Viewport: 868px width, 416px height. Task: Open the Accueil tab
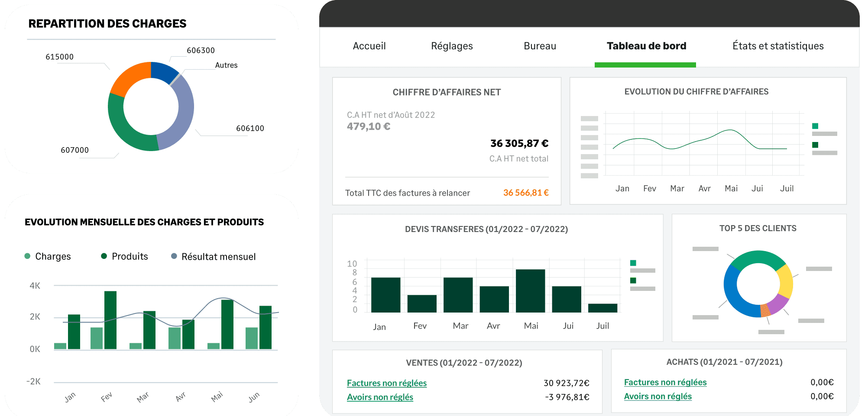(369, 46)
